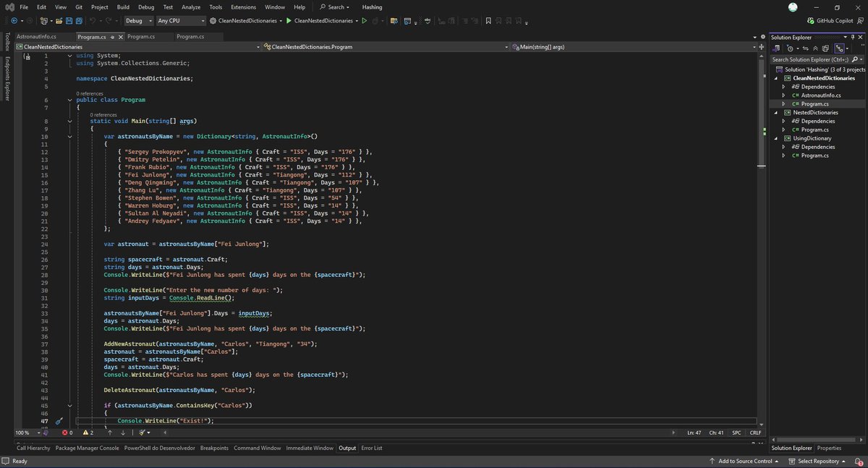
Task: Click the errors count indicator
Action: click(x=67, y=433)
